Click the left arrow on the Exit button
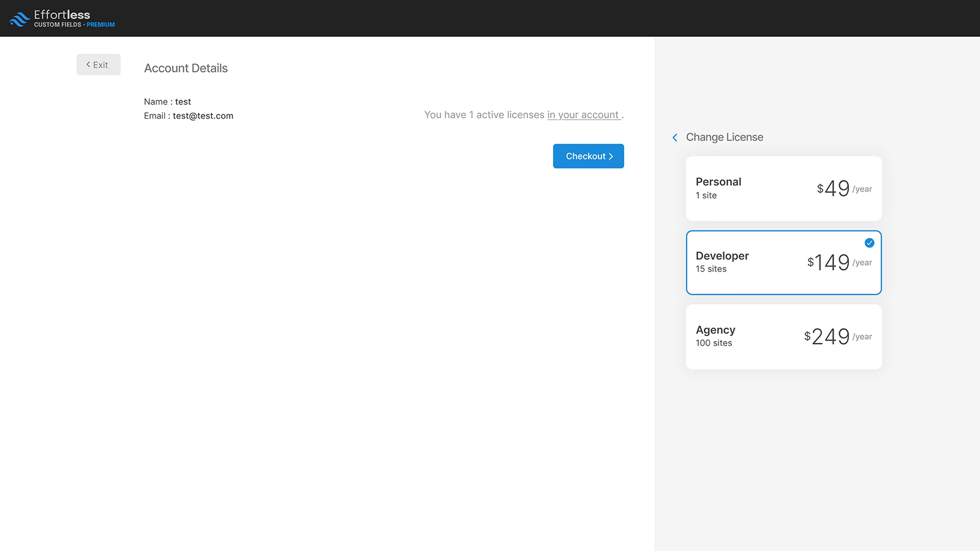Screen dimensions: 980x551 88,64
